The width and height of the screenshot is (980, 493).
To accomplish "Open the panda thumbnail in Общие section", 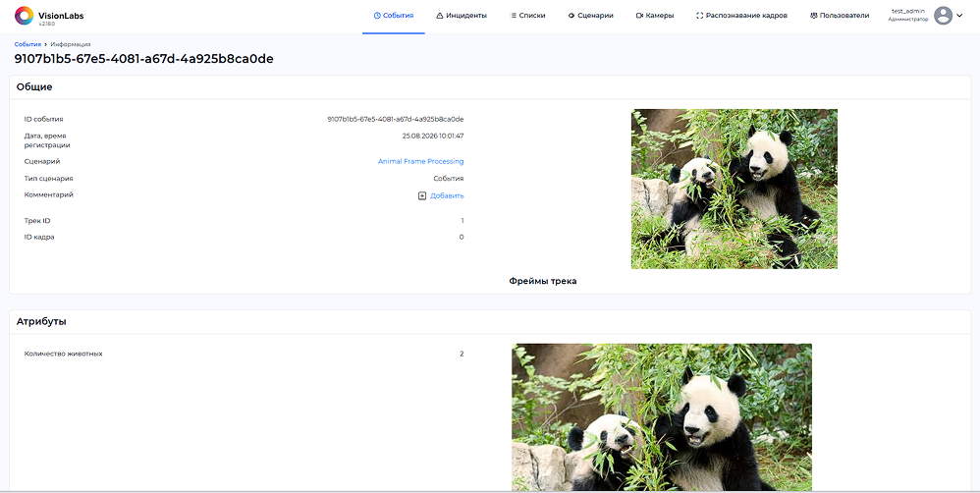I will [x=735, y=190].
